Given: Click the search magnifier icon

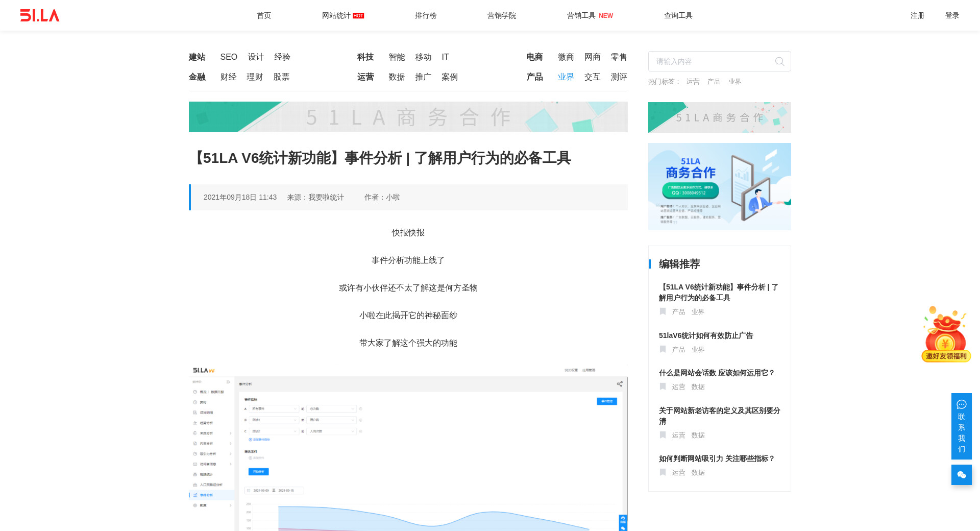Looking at the screenshot, I should 779,62.
